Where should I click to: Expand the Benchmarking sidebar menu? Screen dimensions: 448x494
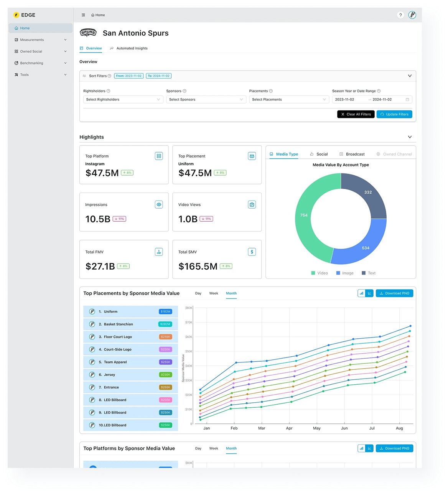40,63
